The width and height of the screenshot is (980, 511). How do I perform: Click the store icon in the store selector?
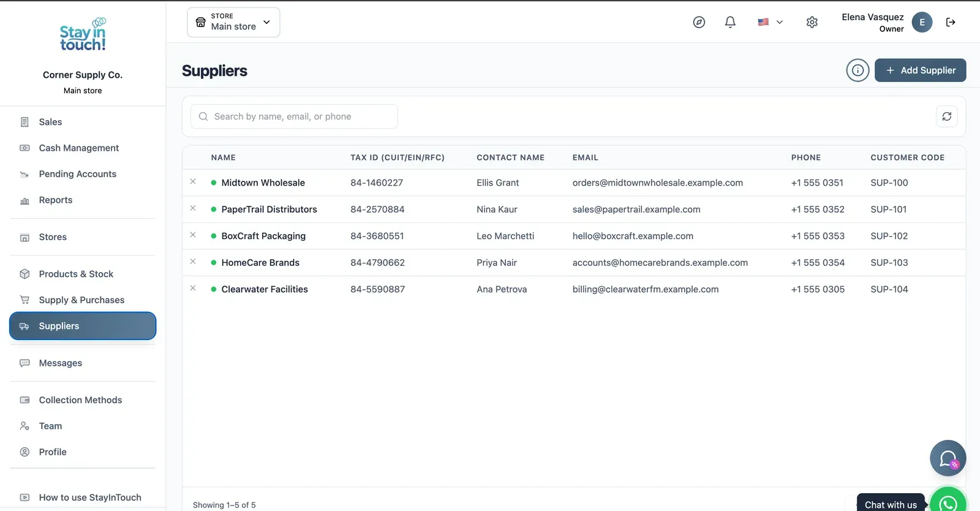tap(200, 22)
